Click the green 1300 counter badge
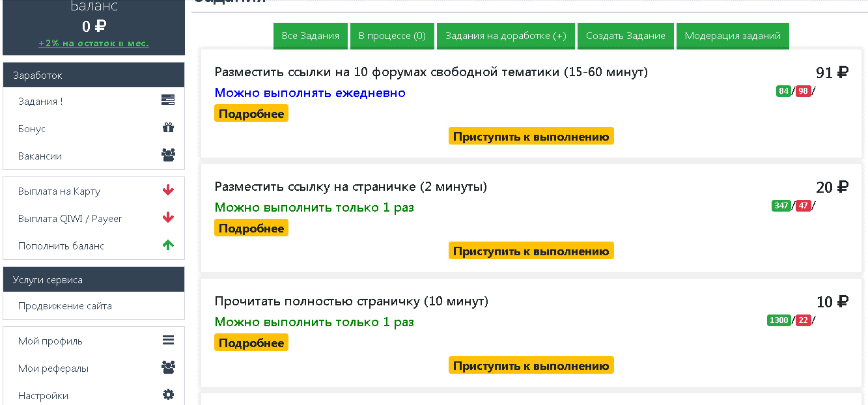868x405 pixels. pyautogui.click(x=779, y=320)
